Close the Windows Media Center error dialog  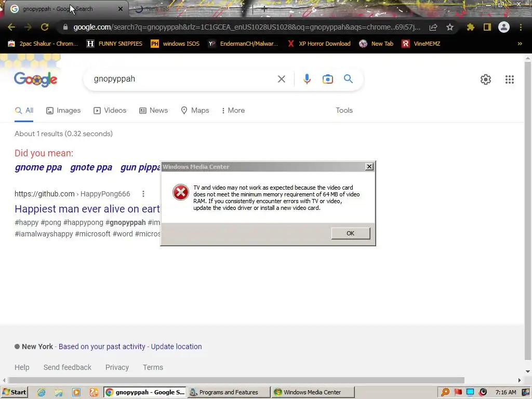click(369, 167)
